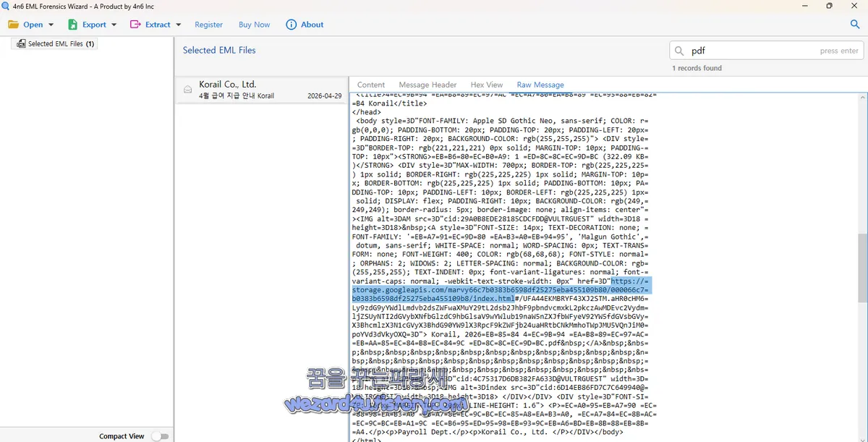Click the magnifier icon at top right
Image resolution: width=868 pixels, height=442 pixels.
pos(855,25)
